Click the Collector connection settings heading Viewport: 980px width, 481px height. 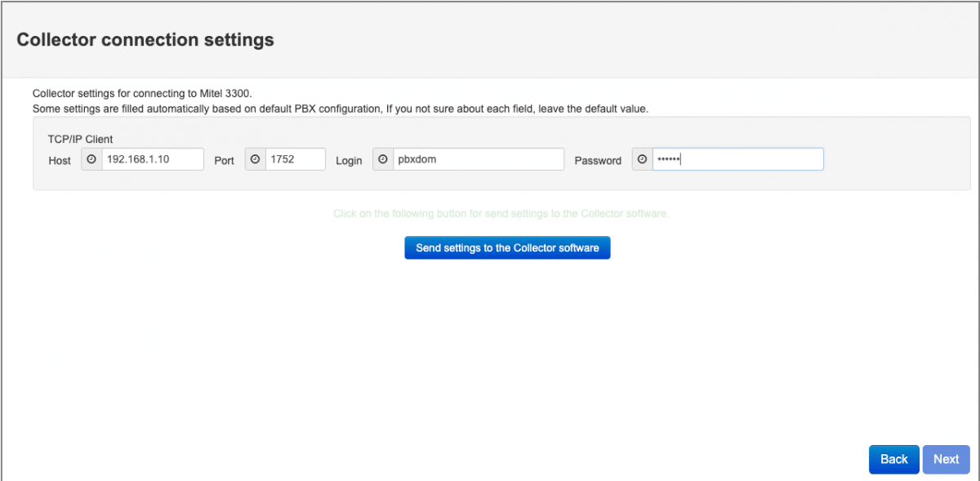tap(145, 40)
